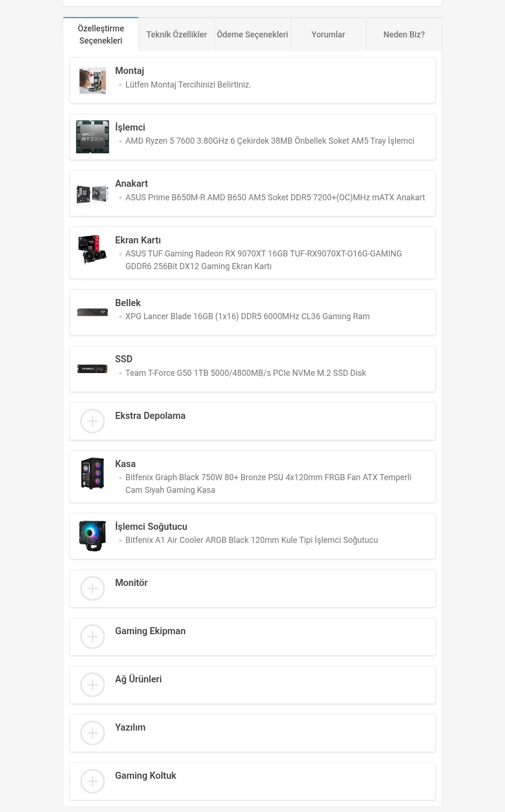Open the Ödeme Seçenekleri tab
The height and width of the screenshot is (812, 505).
252,35
